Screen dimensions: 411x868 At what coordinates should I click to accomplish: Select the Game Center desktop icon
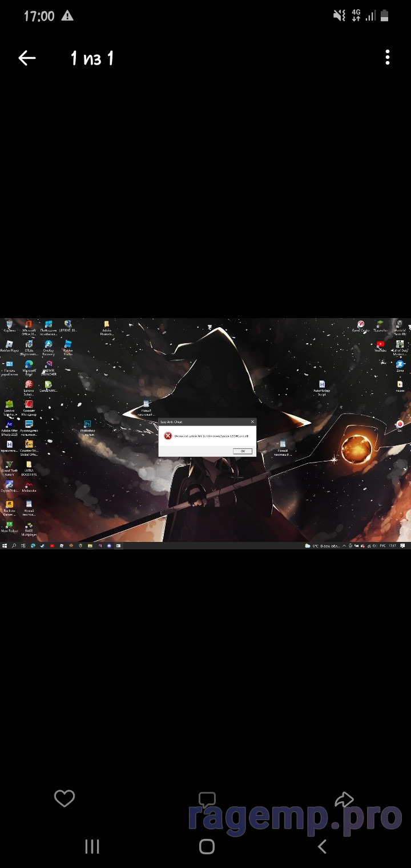(361, 327)
